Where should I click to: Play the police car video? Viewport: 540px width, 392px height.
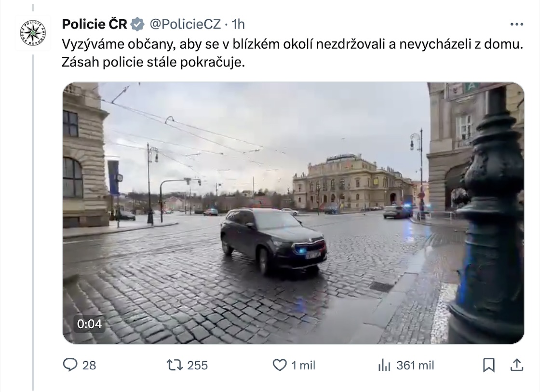pos(293,213)
